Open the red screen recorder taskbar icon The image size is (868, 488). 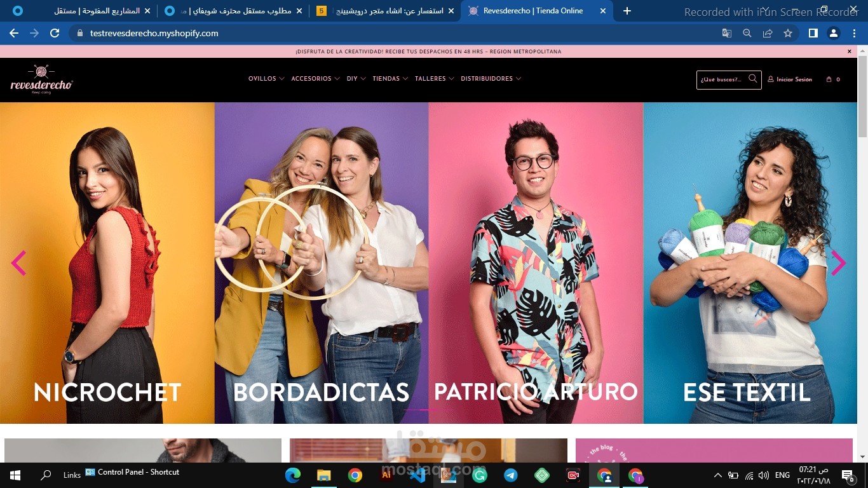coord(573,475)
